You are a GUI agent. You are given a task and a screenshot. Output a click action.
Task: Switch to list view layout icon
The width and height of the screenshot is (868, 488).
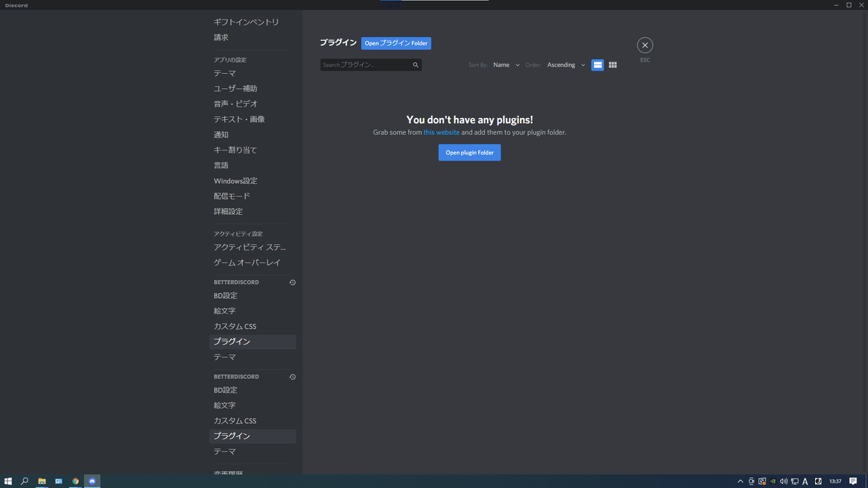click(597, 65)
